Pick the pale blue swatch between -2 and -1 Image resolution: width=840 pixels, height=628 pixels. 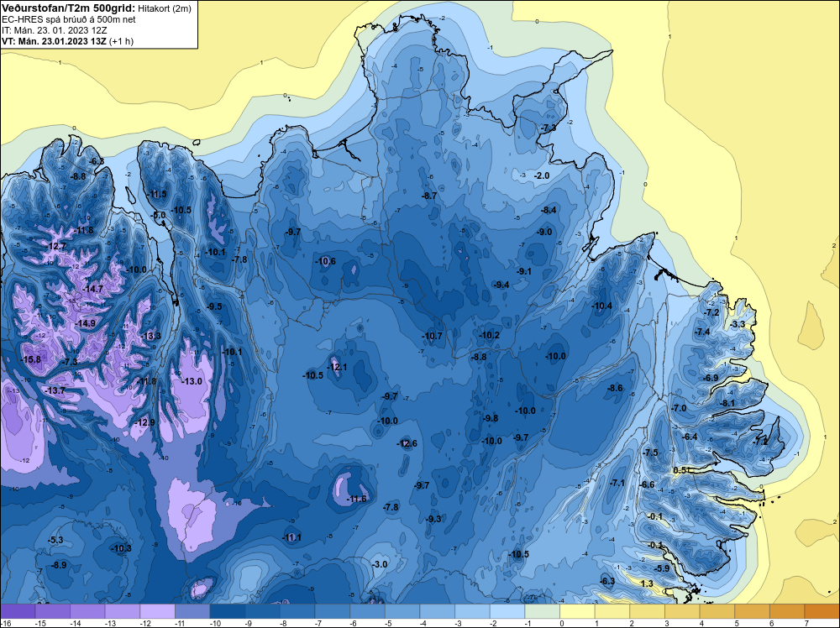[507, 611]
